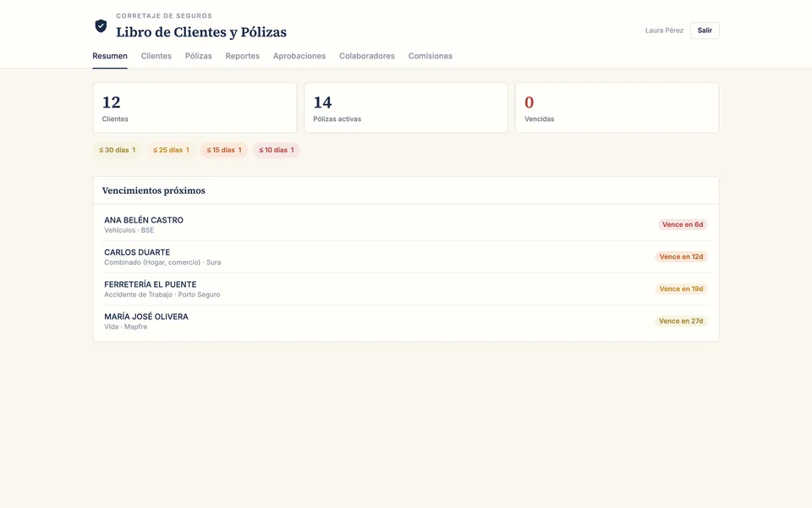812x508 pixels.
Task: Click the Laura Pérez user name
Action: (664, 30)
